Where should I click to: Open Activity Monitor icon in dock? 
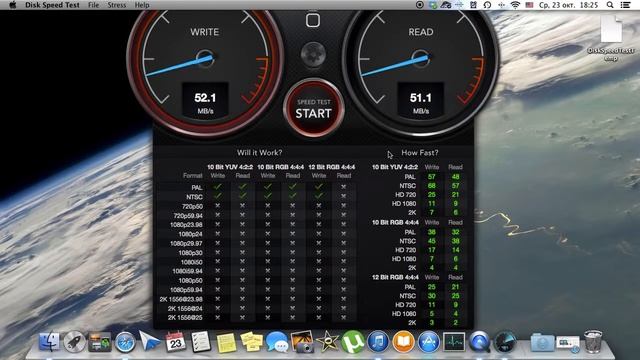[x=454, y=342]
